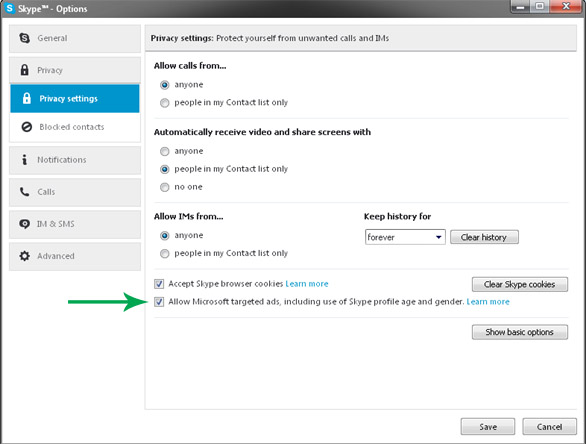Click the phone handset icon for Calls
The width and height of the screenshot is (586, 444).
[x=25, y=192]
